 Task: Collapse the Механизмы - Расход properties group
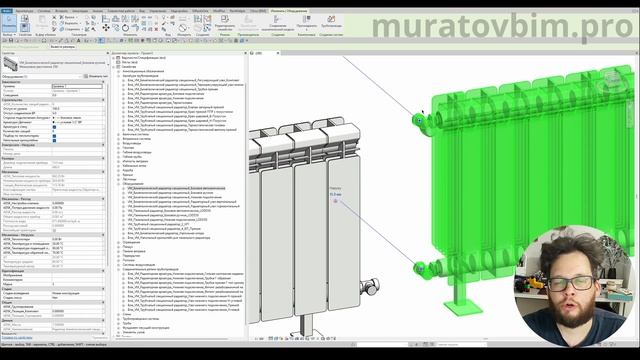tap(103, 199)
